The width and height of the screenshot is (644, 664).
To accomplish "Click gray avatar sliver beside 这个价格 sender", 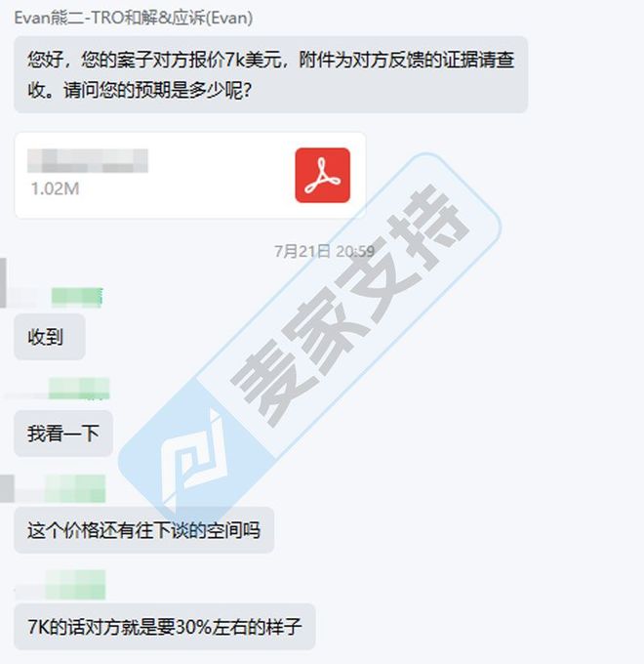I will 7,488.
